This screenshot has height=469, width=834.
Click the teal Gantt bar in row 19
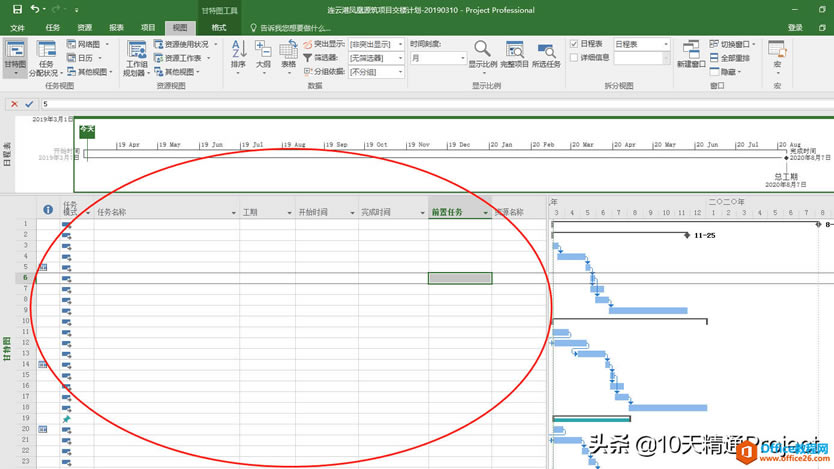pyautogui.click(x=591, y=419)
